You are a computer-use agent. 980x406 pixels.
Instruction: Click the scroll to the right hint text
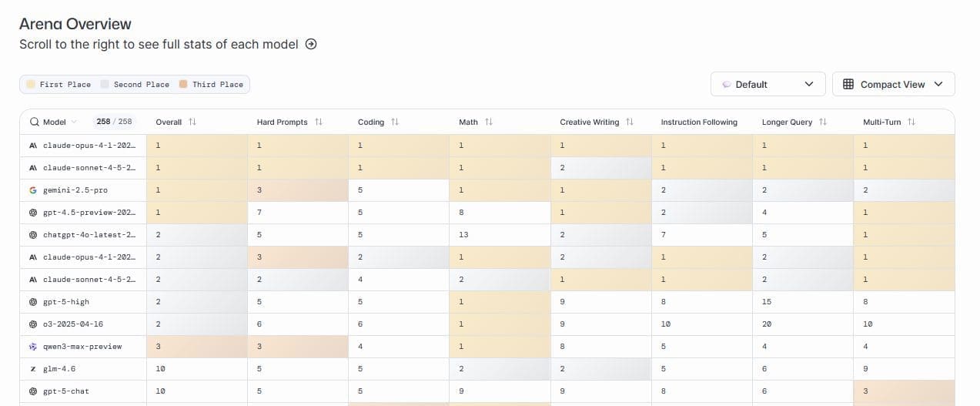click(x=159, y=44)
